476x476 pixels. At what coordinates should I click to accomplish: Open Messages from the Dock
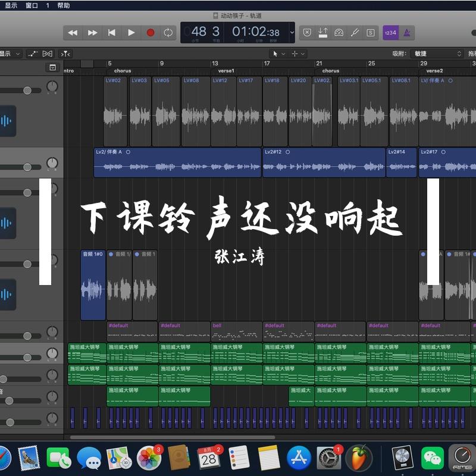tap(89, 458)
